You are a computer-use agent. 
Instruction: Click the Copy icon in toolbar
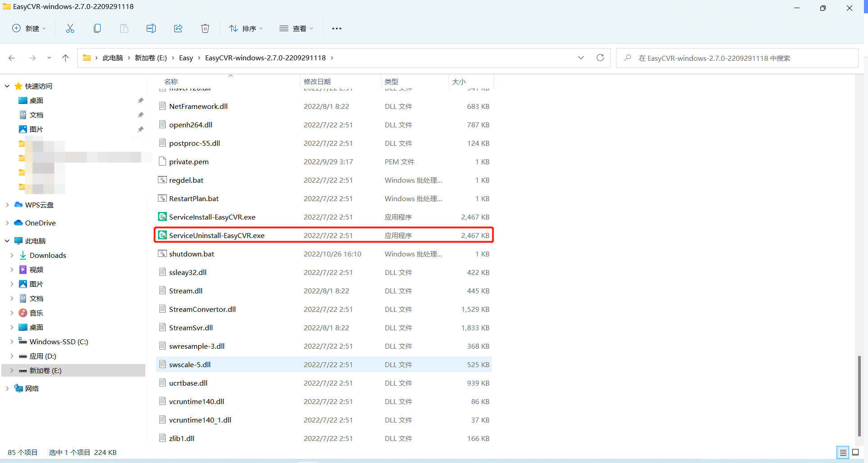[97, 28]
